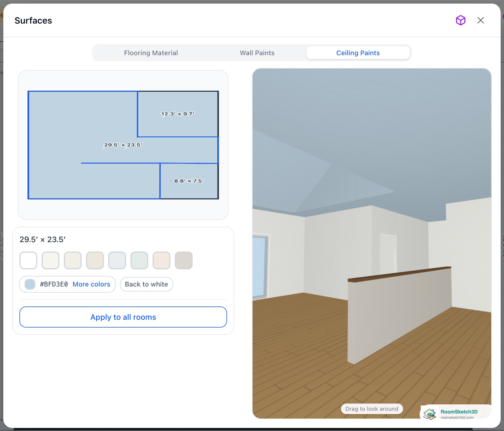Click the roomsketch3d.com website text
Screen dimensions: 504x431
pos(457,417)
